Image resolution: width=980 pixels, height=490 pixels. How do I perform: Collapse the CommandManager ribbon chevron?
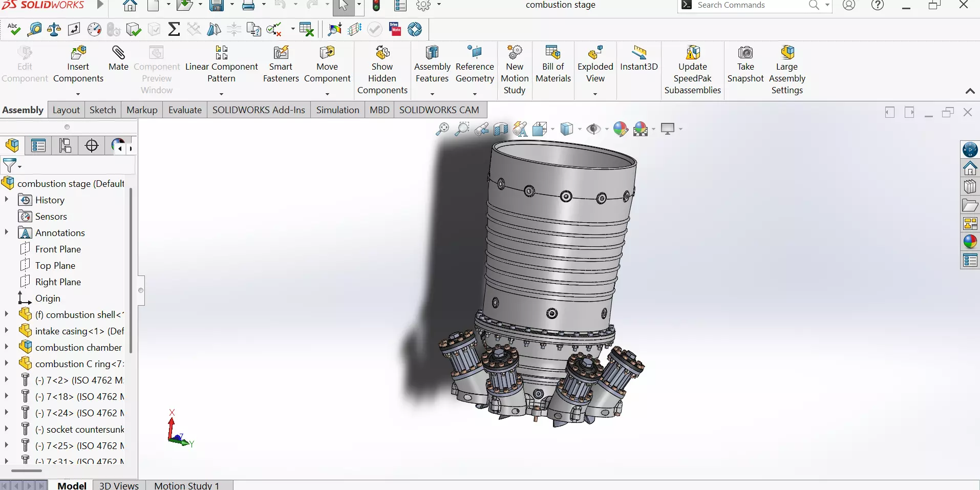point(970,91)
